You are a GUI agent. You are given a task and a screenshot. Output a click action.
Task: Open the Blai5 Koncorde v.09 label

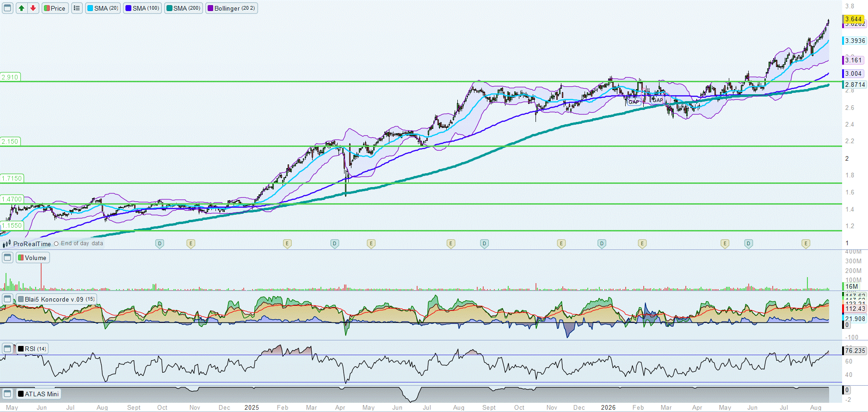(x=56, y=299)
